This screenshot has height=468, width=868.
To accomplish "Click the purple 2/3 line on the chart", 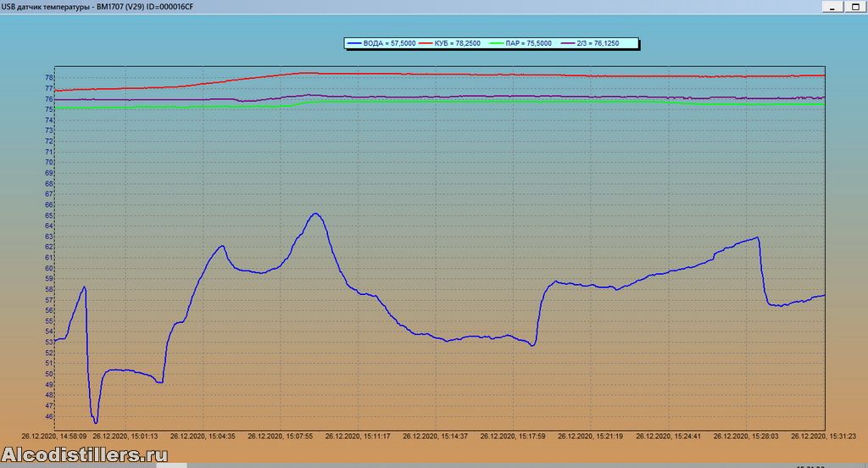I will (509, 96).
